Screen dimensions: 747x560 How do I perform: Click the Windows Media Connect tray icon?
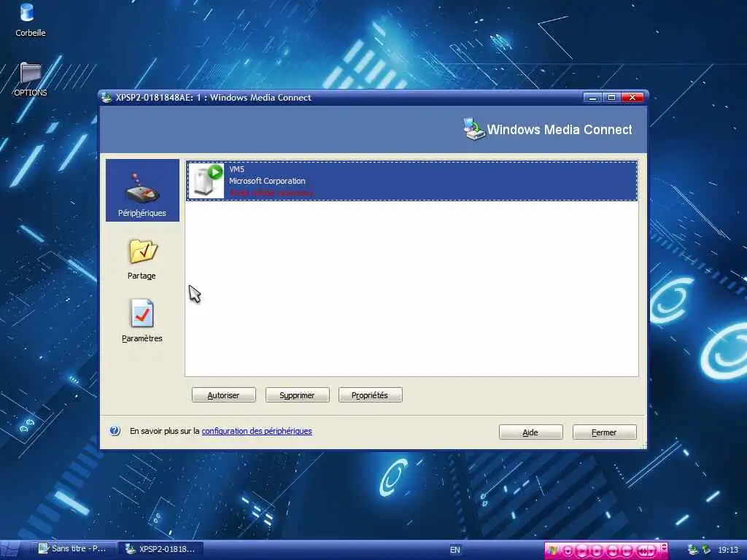[693, 550]
